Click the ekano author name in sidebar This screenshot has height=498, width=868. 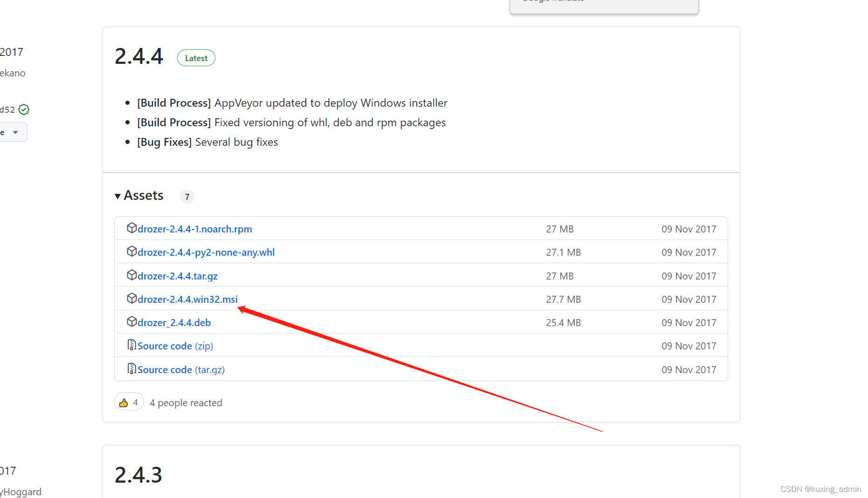13,73
